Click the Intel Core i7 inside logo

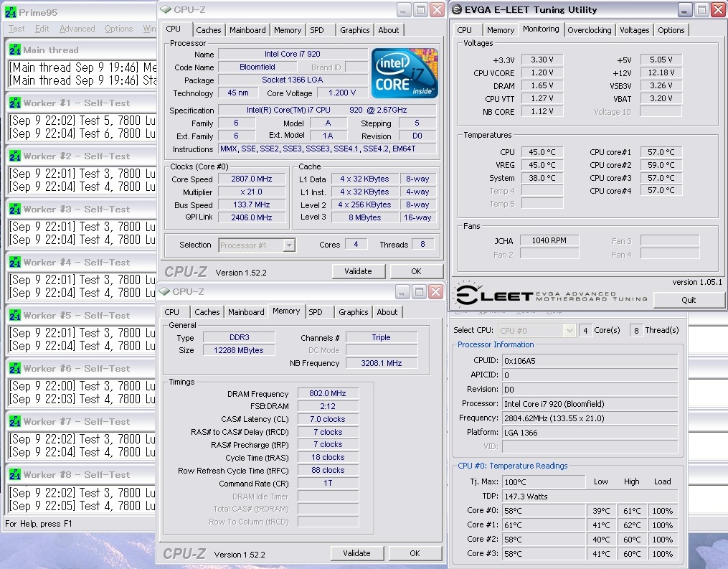(405, 73)
